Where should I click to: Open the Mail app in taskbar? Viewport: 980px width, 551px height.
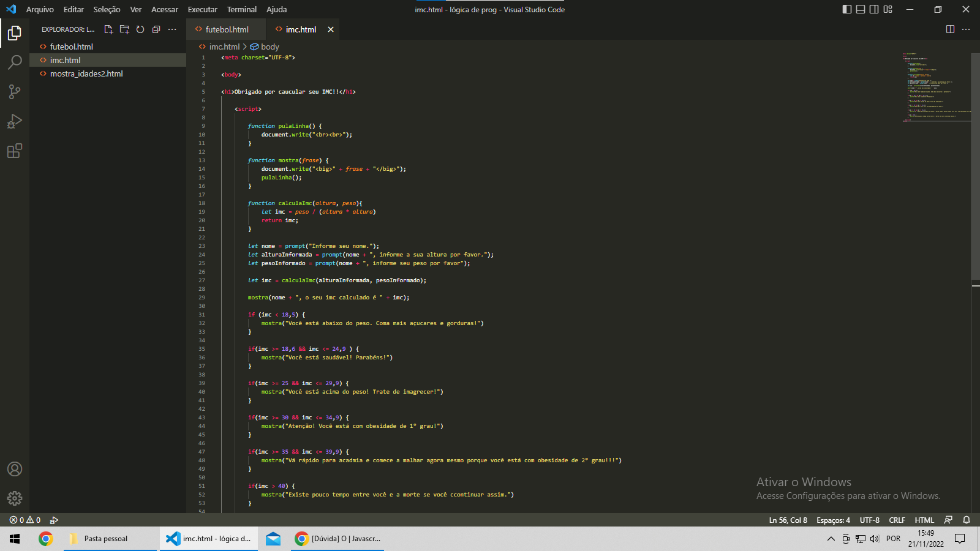pyautogui.click(x=273, y=539)
